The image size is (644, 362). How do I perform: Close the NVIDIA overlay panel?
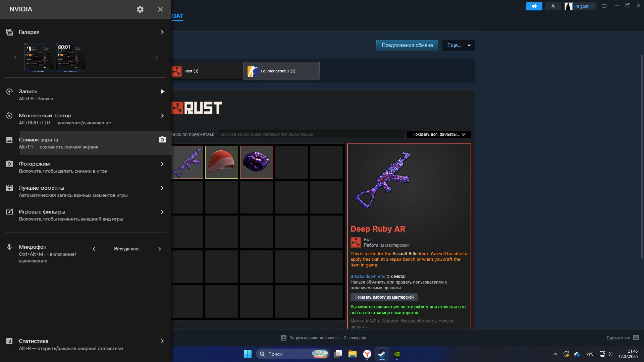[x=160, y=9]
